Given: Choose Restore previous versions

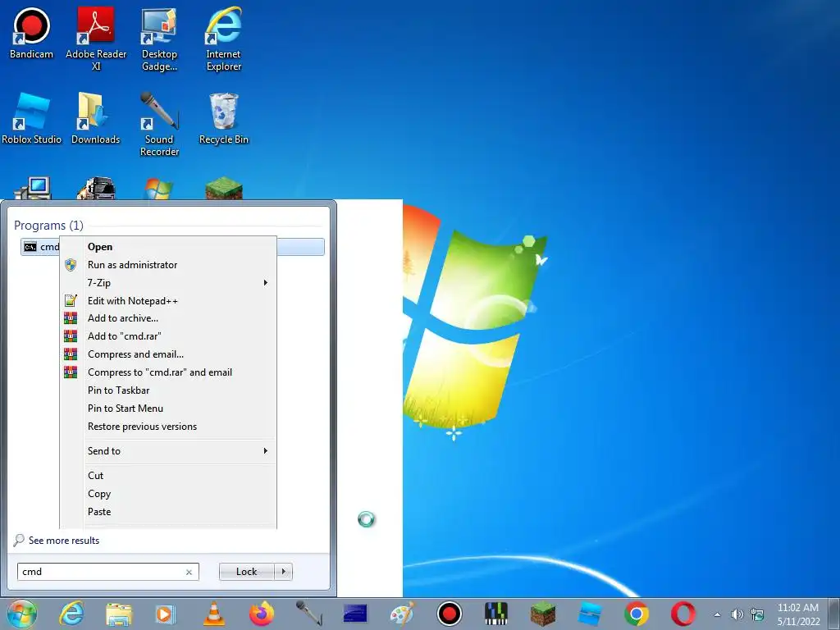Looking at the screenshot, I should [x=167, y=427].
